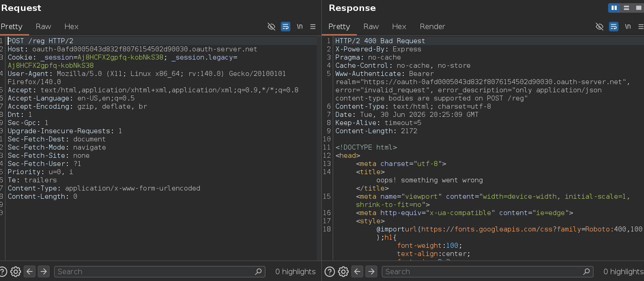Image resolution: width=644 pixels, height=281 pixels.
Task: Click the Accept-Language header line
Action: (71, 98)
